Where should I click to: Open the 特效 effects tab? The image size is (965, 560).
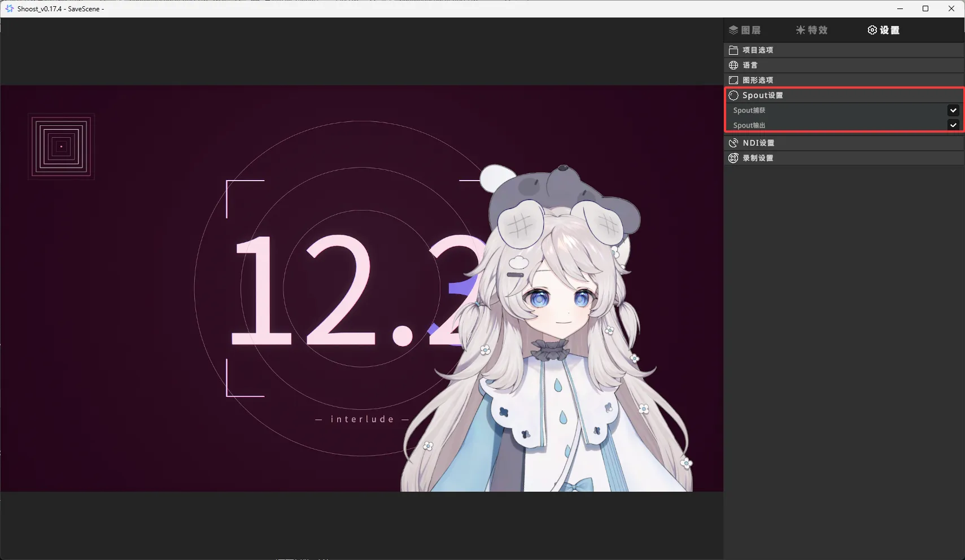[811, 30]
